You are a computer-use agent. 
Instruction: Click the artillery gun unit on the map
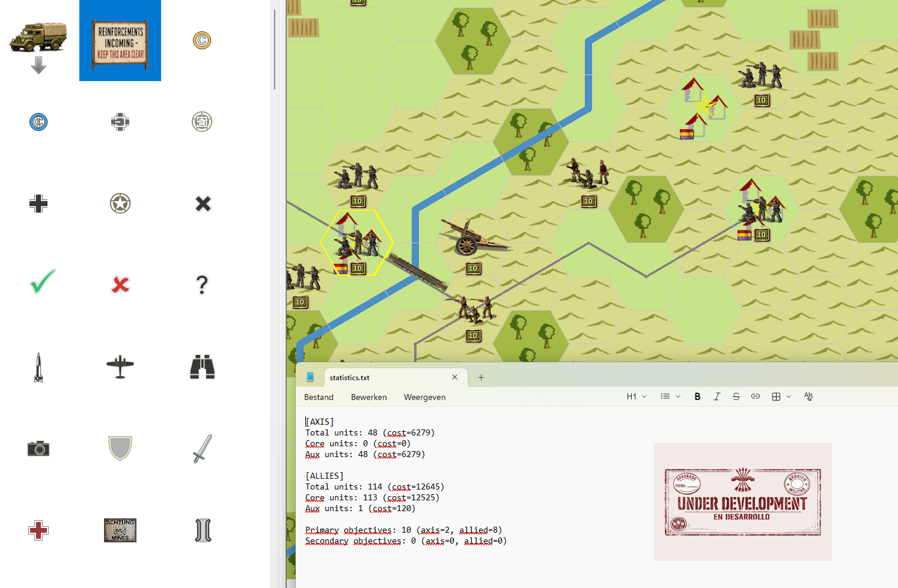coord(475,237)
